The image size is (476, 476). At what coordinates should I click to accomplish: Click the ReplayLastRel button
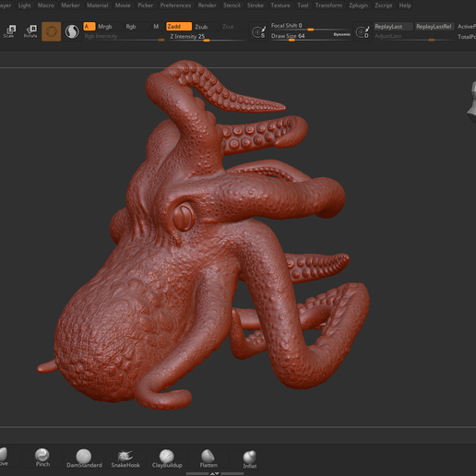click(434, 27)
